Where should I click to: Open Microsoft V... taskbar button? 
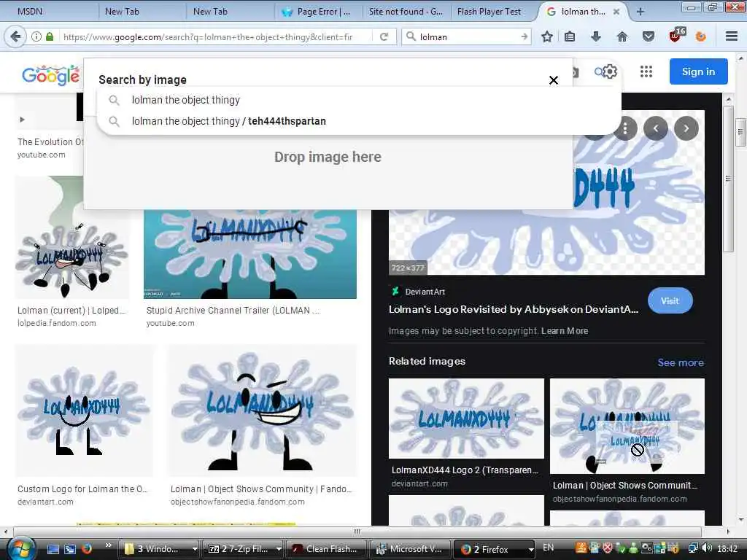411,549
